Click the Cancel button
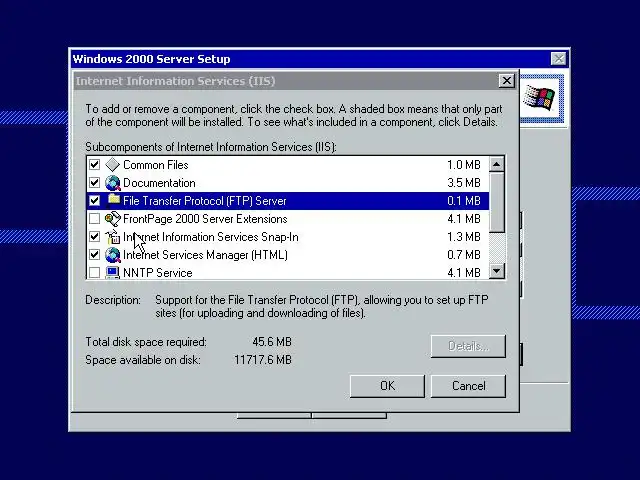640x480 pixels. click(468, 386)
